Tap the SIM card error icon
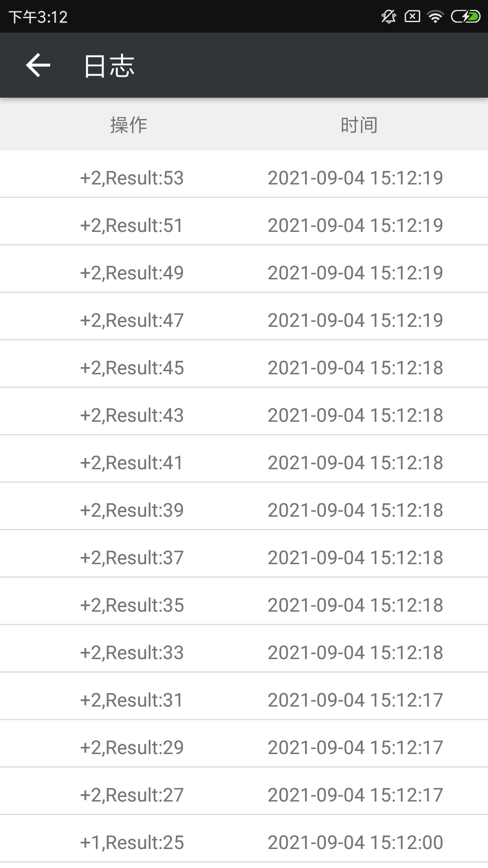 (412, 17)
